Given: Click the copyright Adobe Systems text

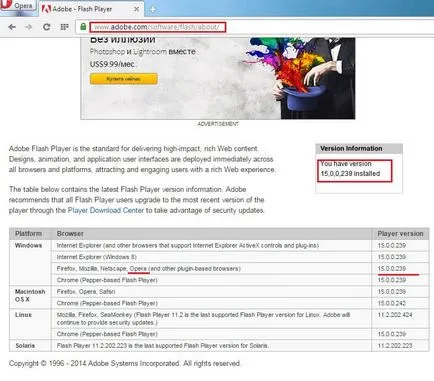Looking at the screenshot, I should (x=124, y=363).
